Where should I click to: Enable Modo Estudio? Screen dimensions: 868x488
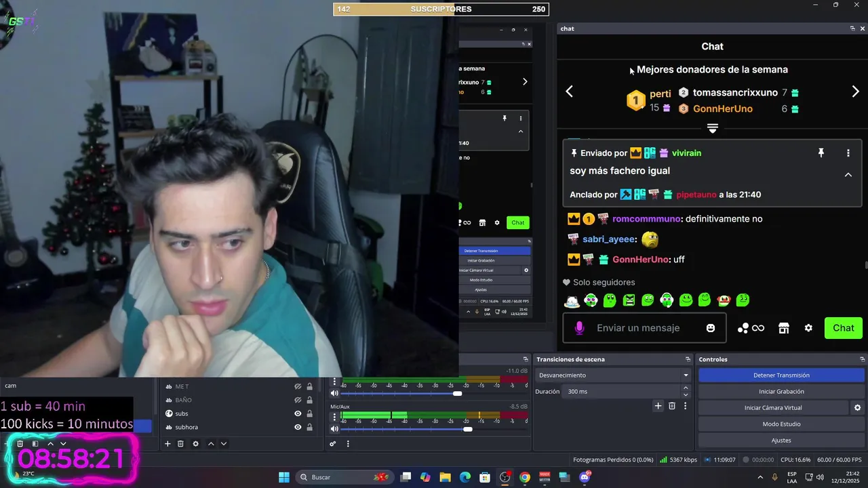tap(781, 424)
